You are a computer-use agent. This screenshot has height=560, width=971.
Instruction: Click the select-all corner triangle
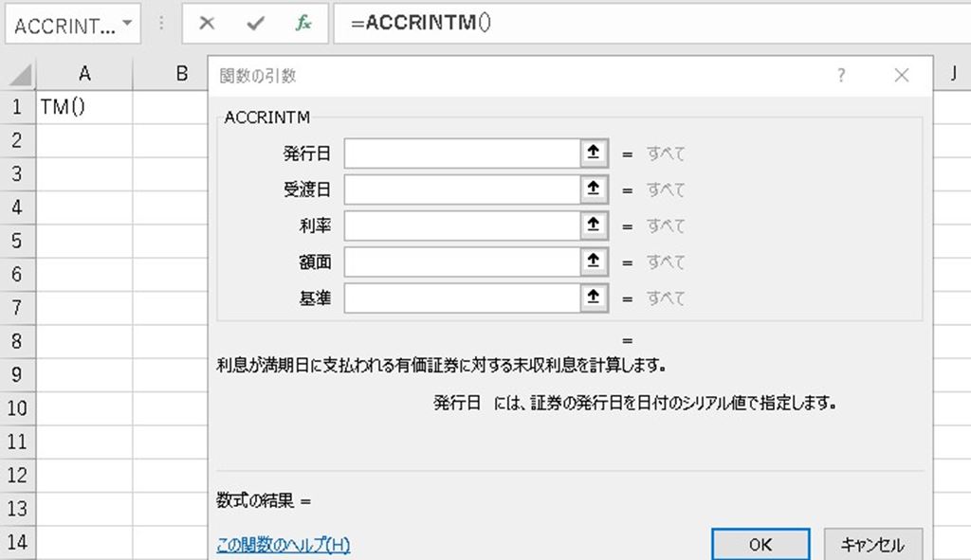point(21,74)
